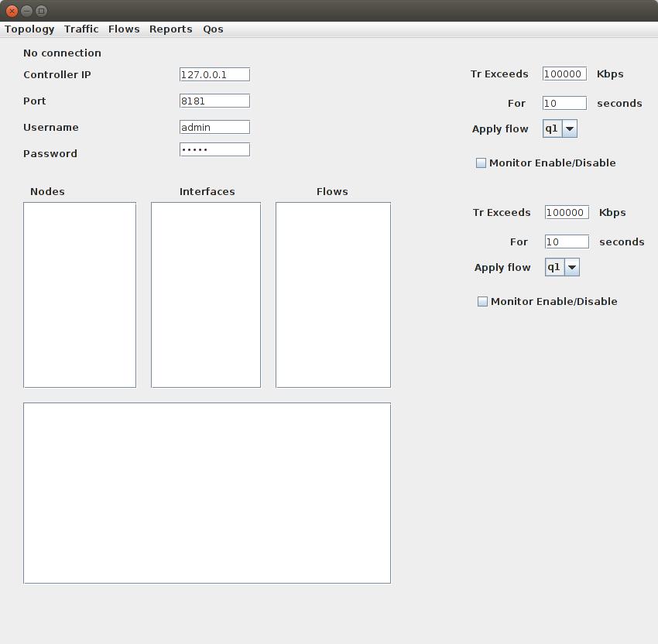Click the lower For seconds field

(x=567, y=241)
